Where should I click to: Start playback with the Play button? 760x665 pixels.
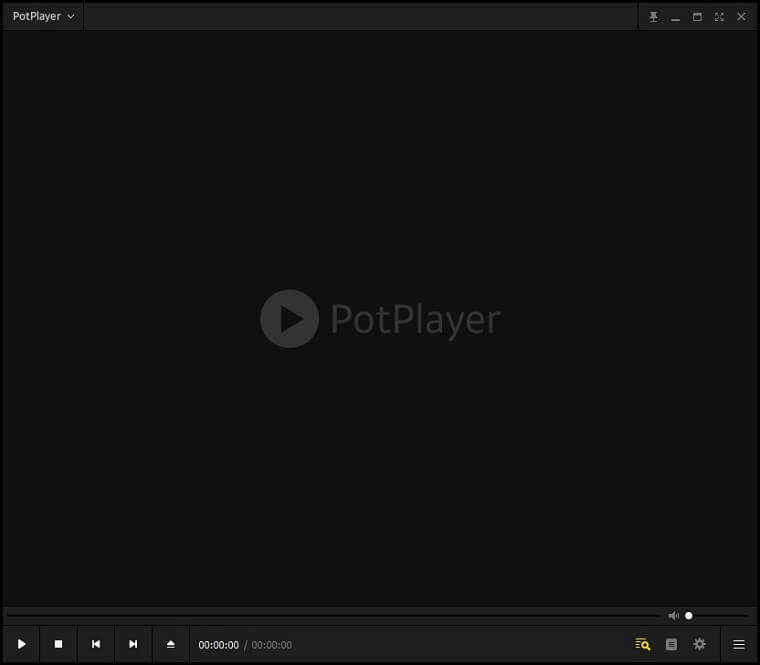coord(21,644)
